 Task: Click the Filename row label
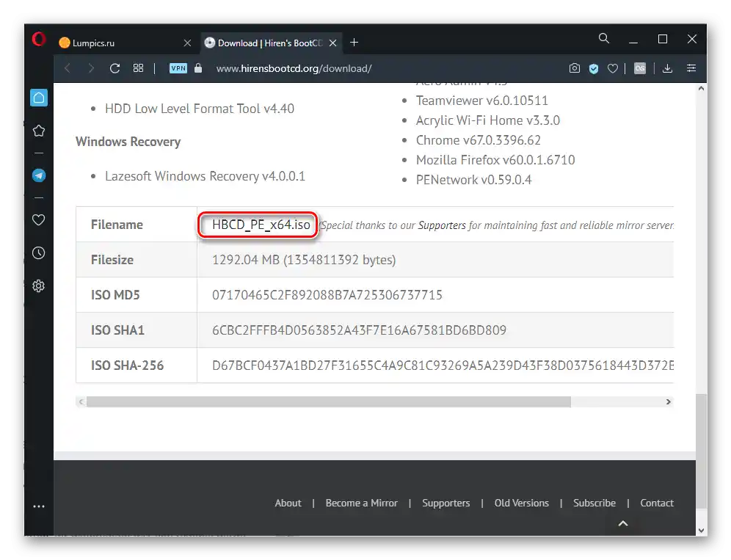pos(117,225)
